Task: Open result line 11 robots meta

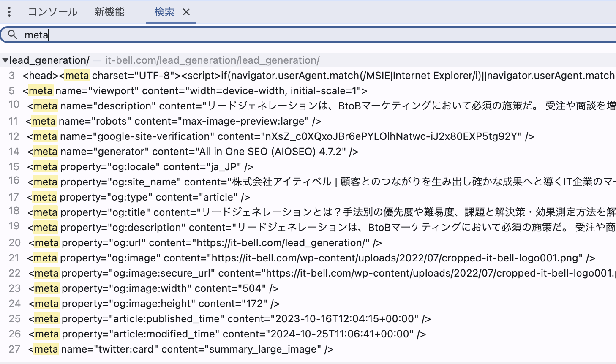Action: pyautogui.click(x=308, y=121)
